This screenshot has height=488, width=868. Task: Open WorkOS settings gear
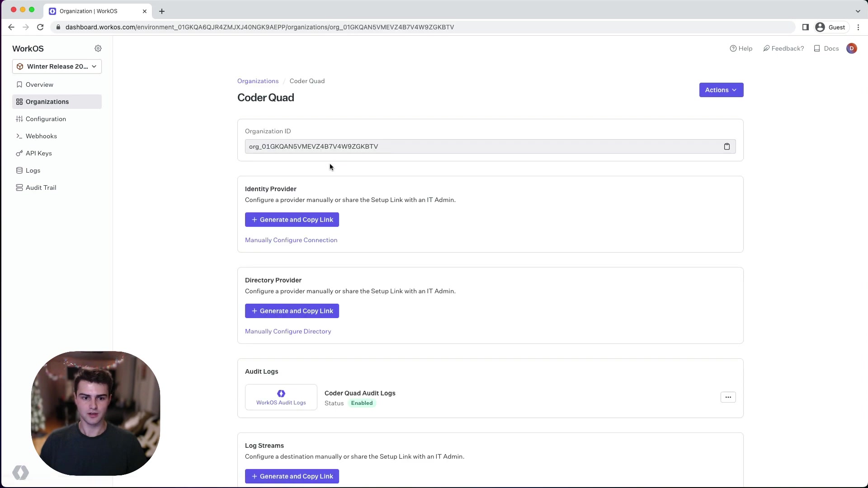pos(98,48)
